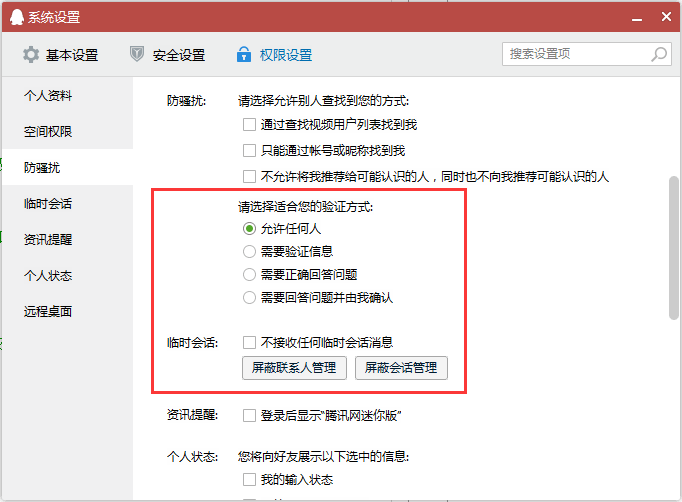Jump to 资讯提醒 in the sidebar
Screen dimensions: 682x502
pos(67,240)
